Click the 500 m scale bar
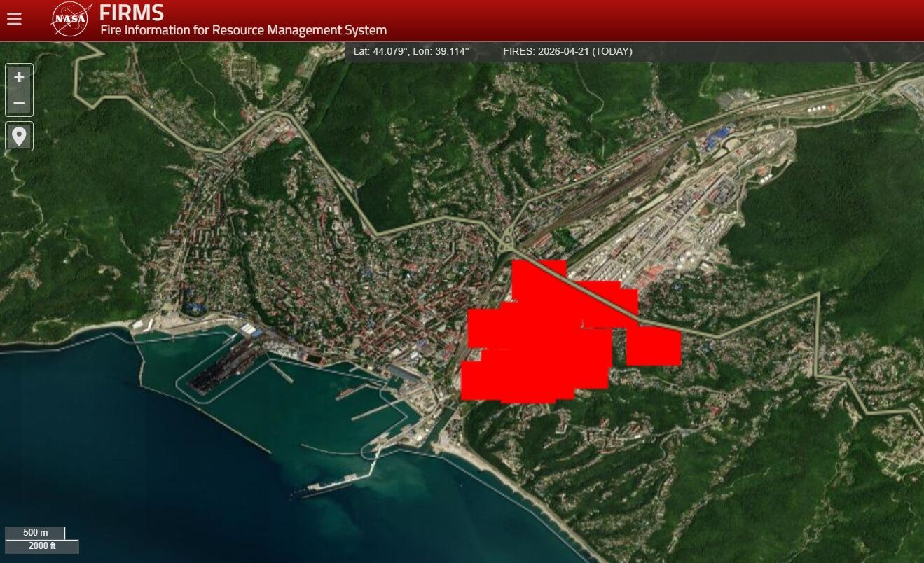The image size is (924, 563). coord(35,533)
